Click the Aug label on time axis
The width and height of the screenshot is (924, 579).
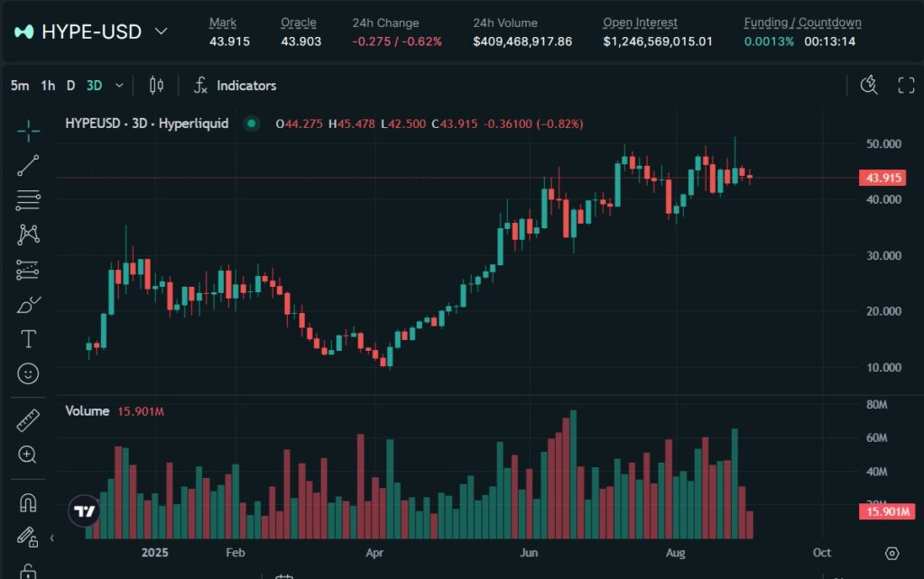(675, 553)
